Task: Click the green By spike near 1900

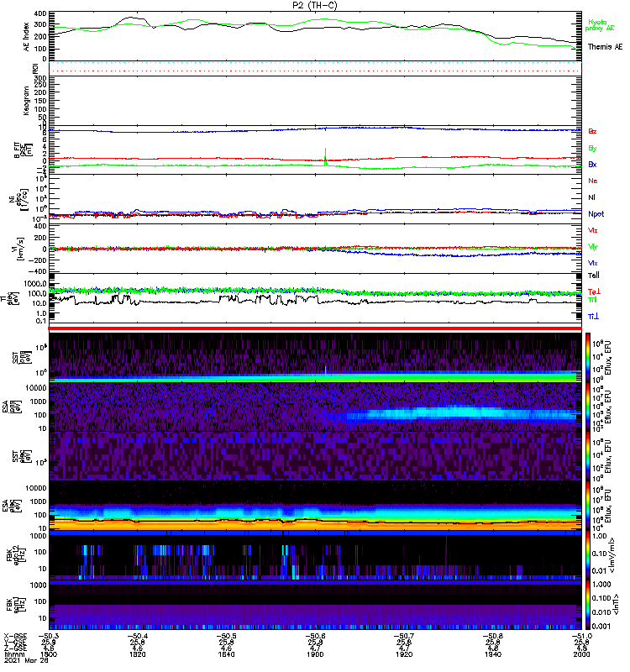Action: (325, 155)
